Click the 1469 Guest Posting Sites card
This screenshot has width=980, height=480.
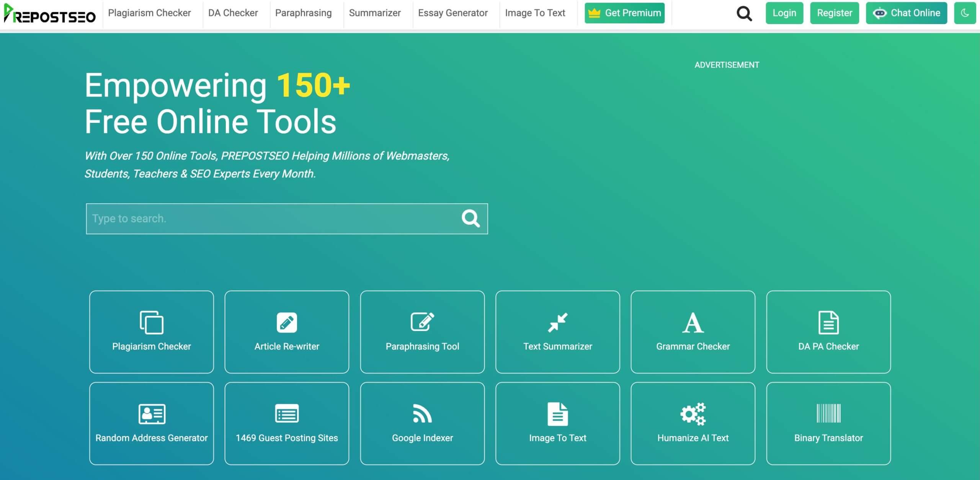coord(286,423)
